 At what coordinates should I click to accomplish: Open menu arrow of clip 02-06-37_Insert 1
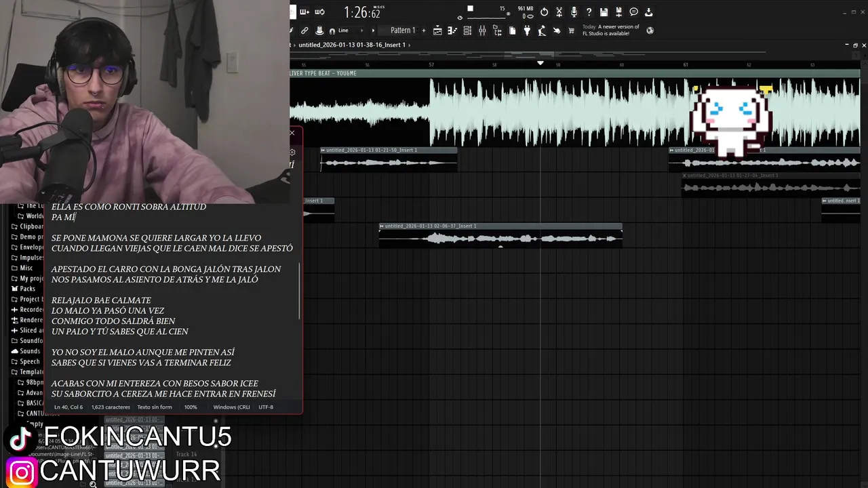[382, 226]
